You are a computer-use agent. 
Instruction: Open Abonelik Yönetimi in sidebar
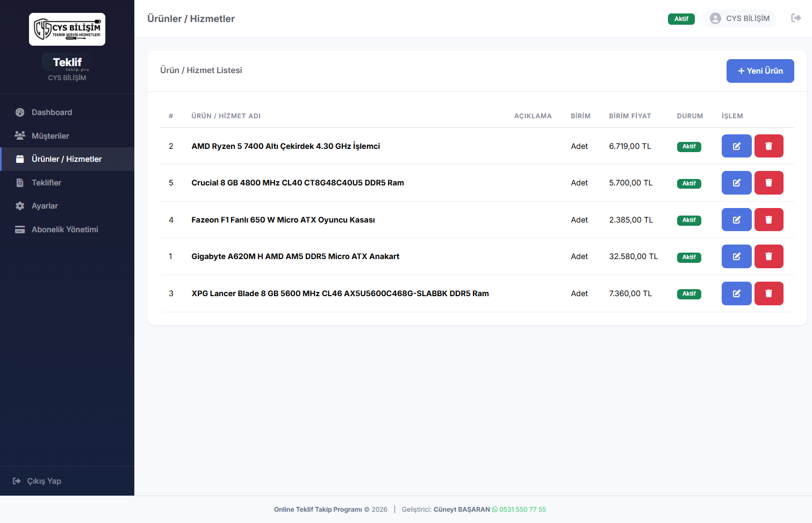point(67,230)
